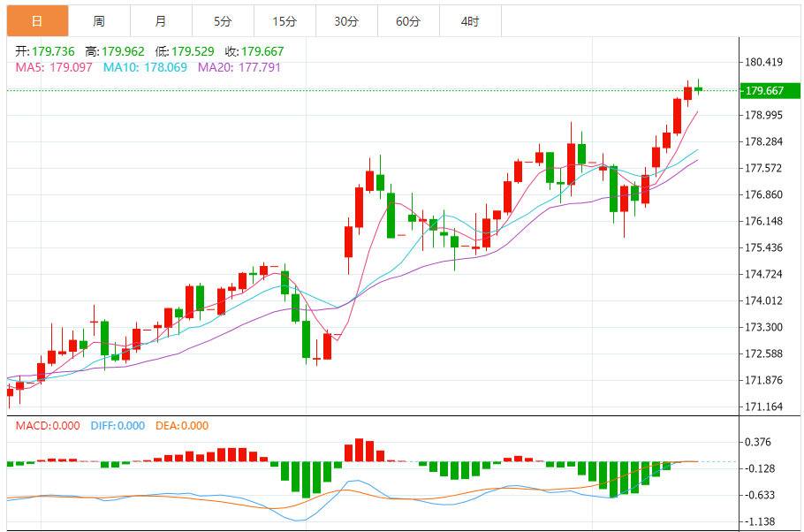804x532 pixels.
Task: Click the 171.164 price axis label
Action: tap(763, 407)
